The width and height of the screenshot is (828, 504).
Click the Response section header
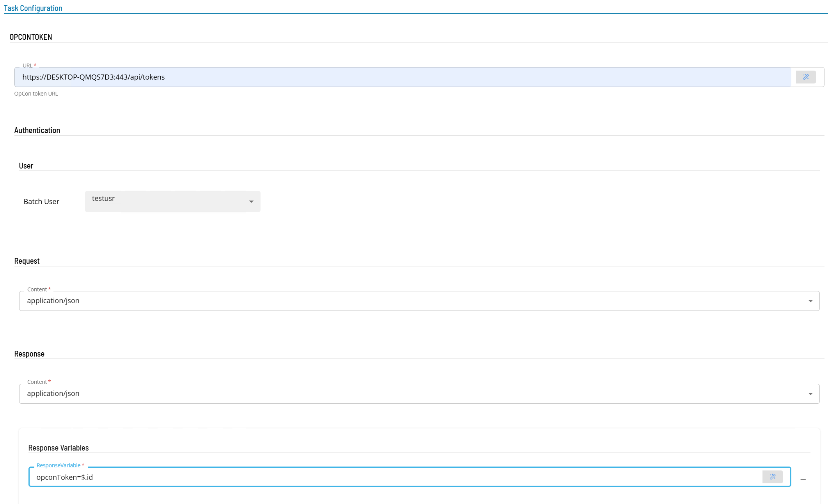point(29,354)
